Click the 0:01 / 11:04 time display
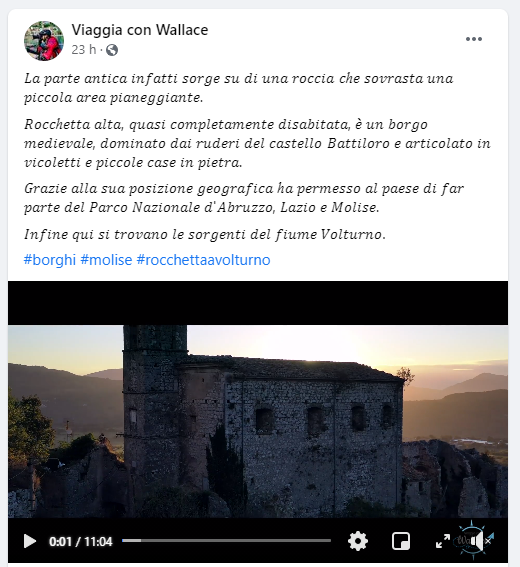 point(81,542)
